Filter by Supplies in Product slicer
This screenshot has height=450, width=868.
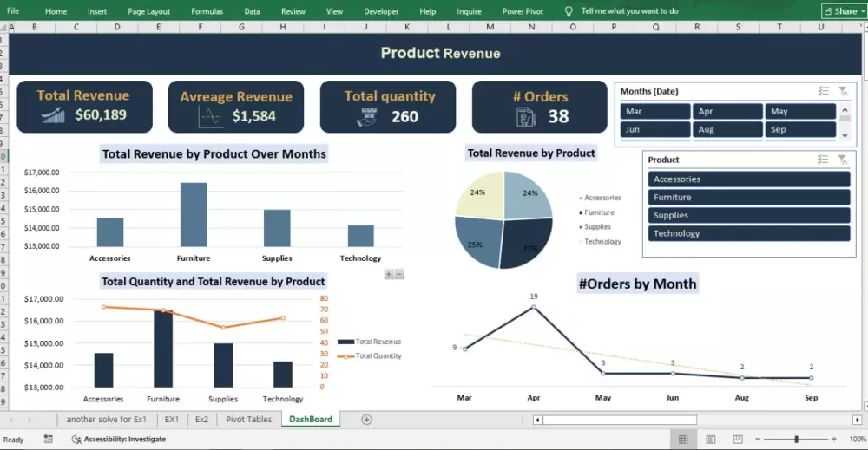click(749, 216)
